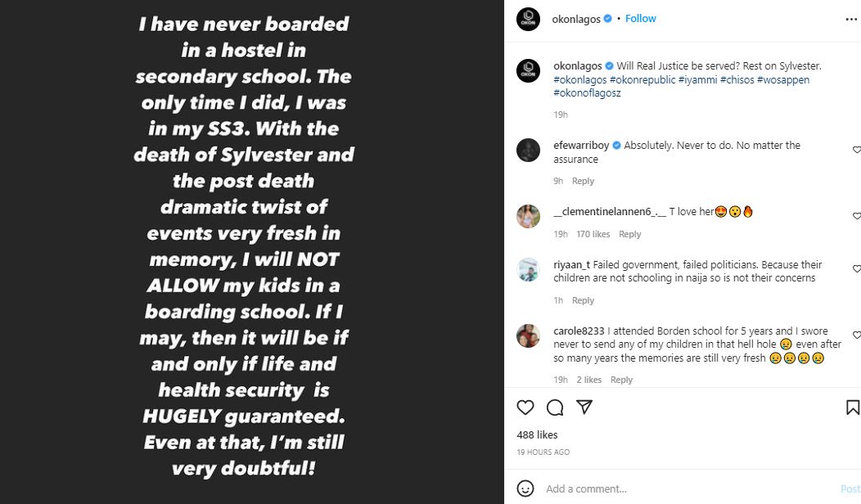Follow the okonlagos account
The image size is (861, 504).
641,19
